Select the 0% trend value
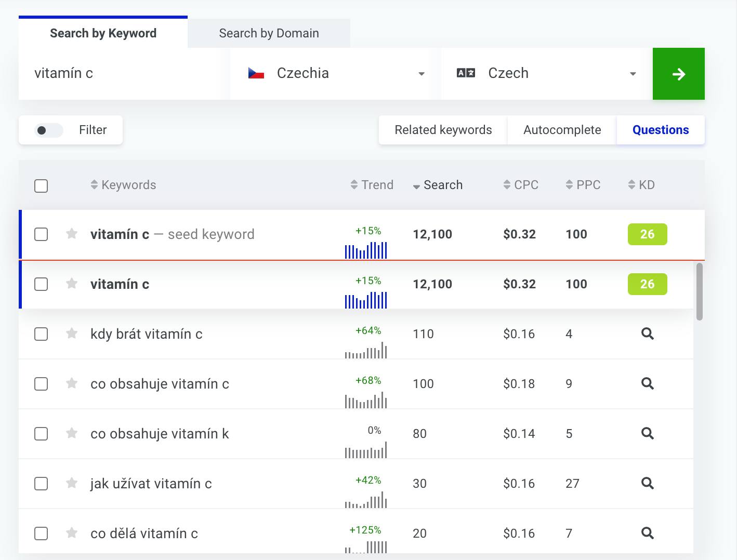The height and width of the screenshot is (560, 737). 374,430
